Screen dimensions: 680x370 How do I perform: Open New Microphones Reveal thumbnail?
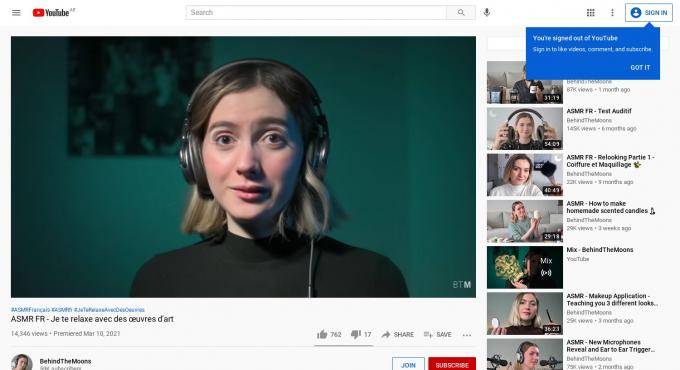(x=525, y=354)
